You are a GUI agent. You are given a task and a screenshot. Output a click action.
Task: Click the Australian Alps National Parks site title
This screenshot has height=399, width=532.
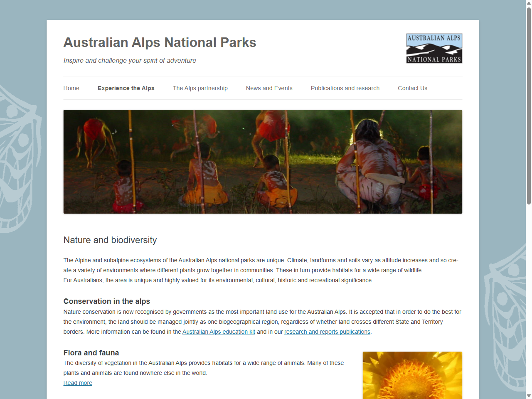tap(160, 42)
